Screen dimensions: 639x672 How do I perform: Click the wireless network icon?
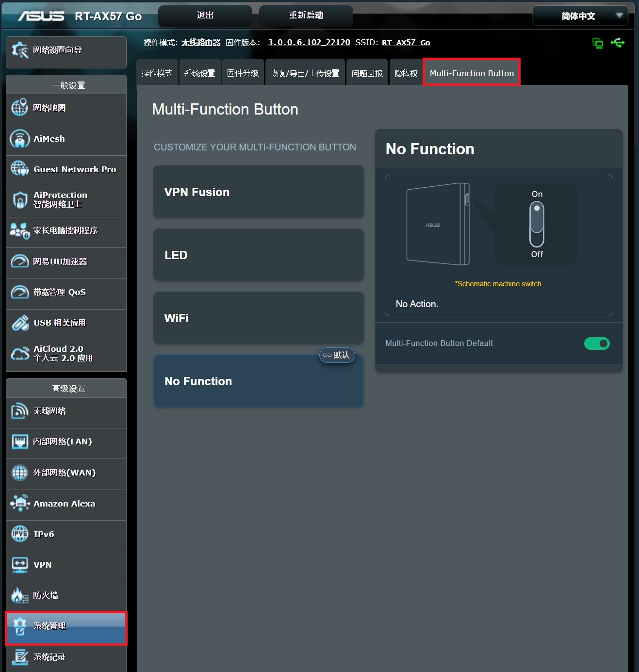(x=19, y=411)
